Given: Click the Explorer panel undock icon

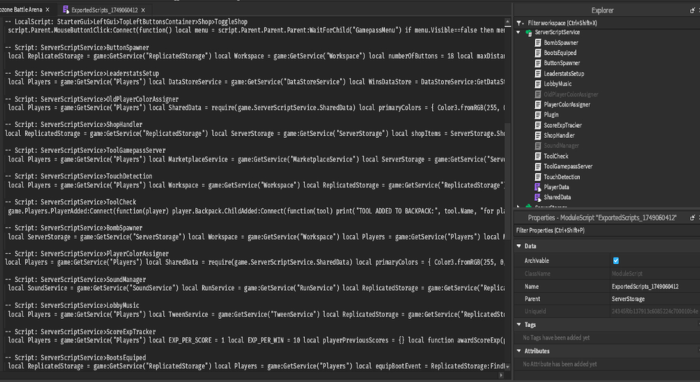Looking at the screenshot, I should click(x=692, y=10).
